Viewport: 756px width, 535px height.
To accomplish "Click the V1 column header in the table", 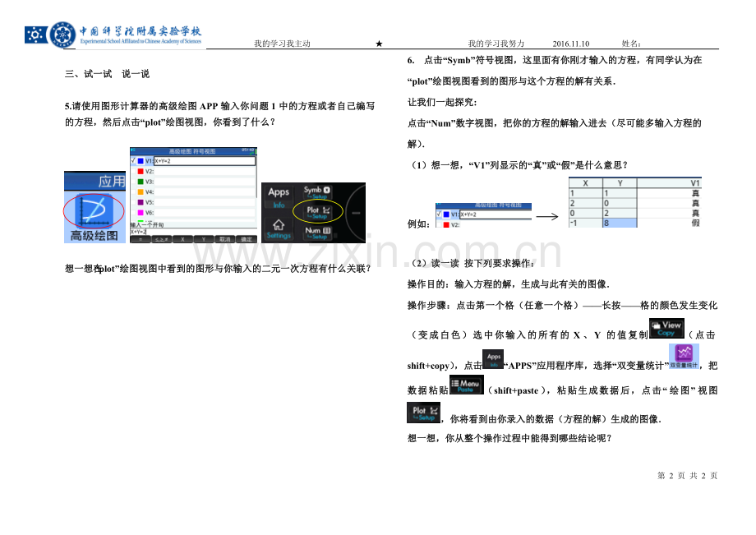I will [669, 183].
